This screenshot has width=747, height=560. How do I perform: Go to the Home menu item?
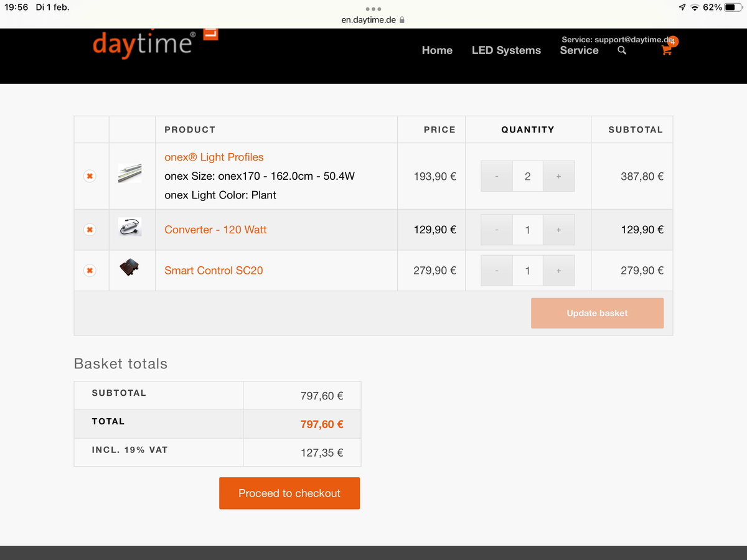(x=437, y=50)
